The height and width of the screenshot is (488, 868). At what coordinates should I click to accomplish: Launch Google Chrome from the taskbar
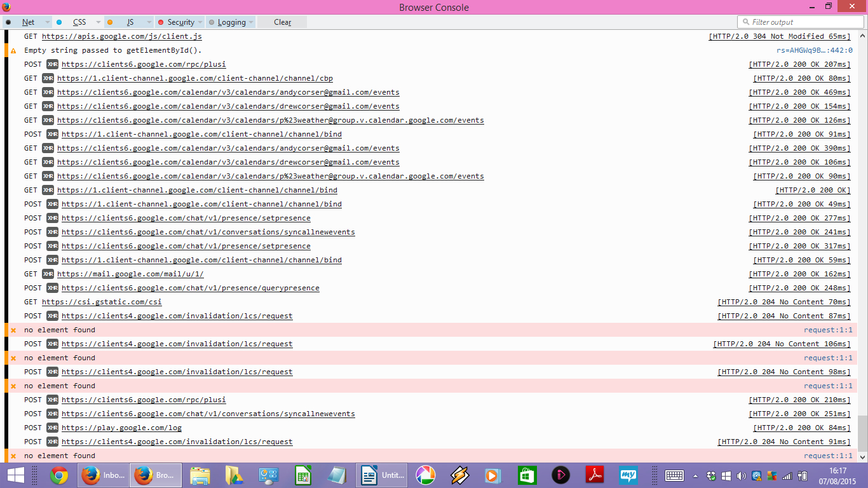pyautogui.click(x=60, y=475)
